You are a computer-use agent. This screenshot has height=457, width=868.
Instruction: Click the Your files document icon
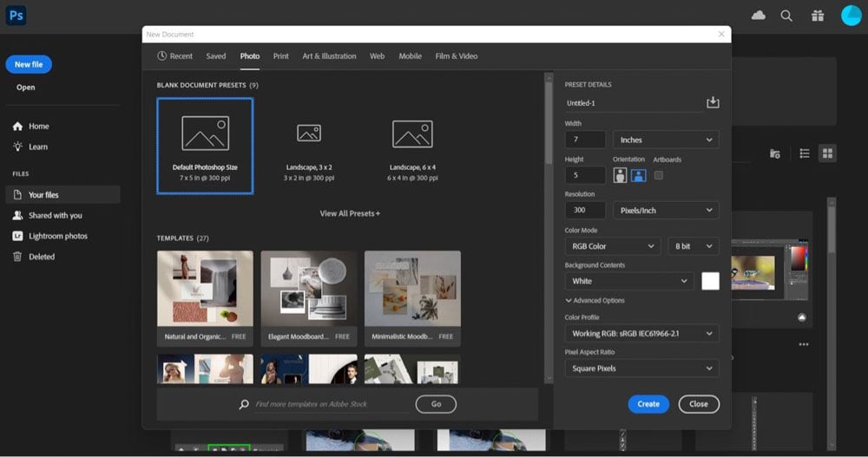tap(17, 195)
